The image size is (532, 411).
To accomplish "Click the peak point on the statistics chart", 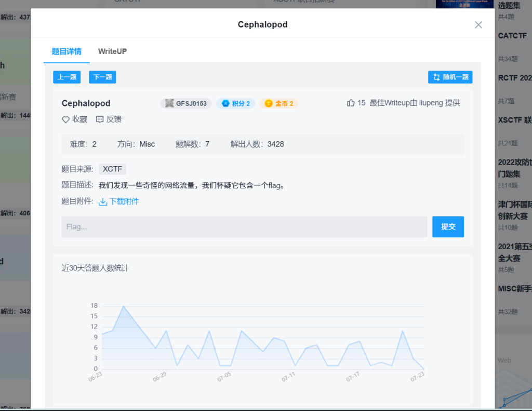I will click(123, 306).
